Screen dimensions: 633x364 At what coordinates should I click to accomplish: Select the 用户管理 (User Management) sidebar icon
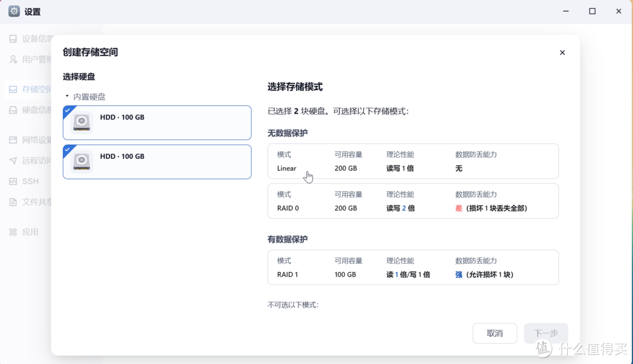pos(13,59)
